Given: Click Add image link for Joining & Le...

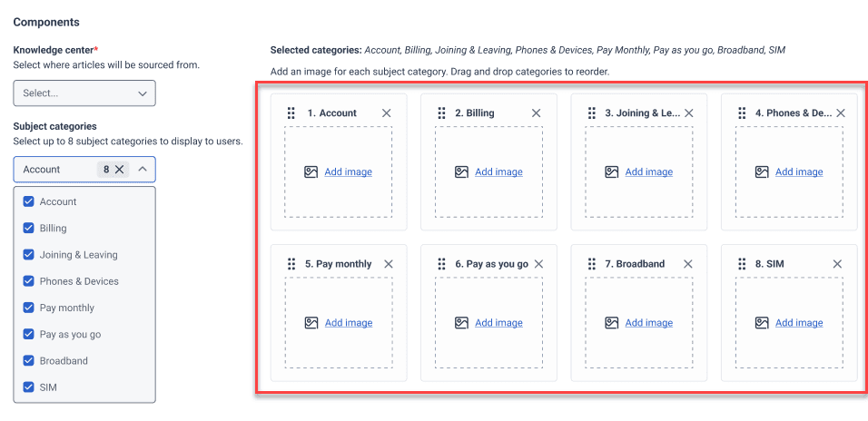Looking at the screenshot, I should 649,172.
